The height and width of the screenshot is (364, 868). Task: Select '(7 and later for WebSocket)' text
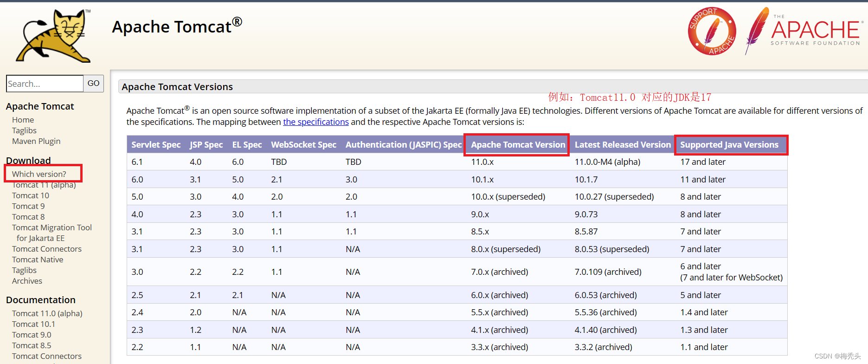731,278
